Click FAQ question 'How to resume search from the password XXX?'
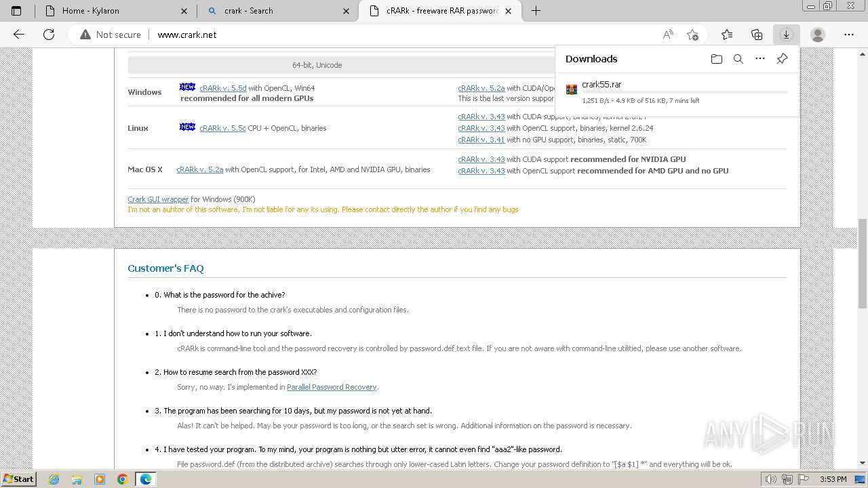The width and height of the screenshot is (868, 488). point(240,372)
